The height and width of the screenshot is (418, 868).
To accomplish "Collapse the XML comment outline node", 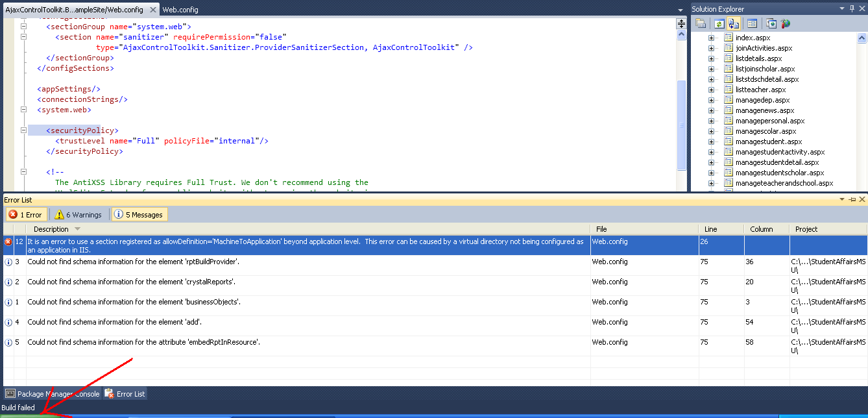I will click(x=23, y=172).
